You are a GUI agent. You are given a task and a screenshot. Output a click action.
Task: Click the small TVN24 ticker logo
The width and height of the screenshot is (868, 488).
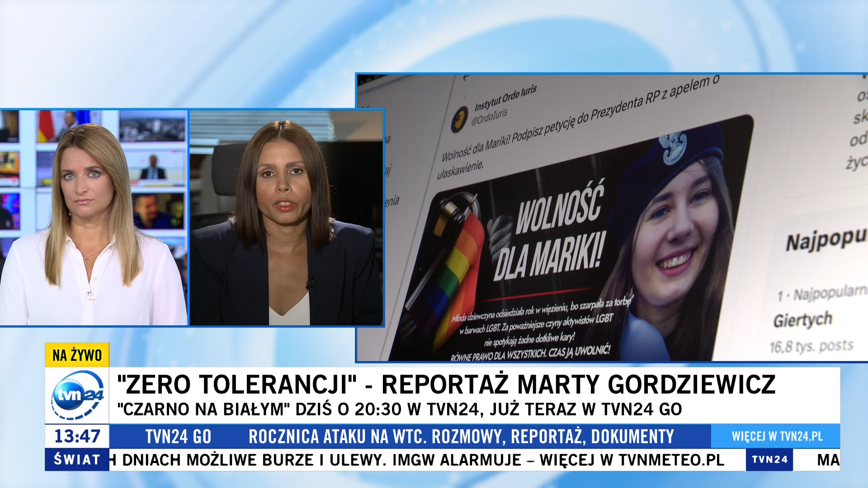click(769, 460)
